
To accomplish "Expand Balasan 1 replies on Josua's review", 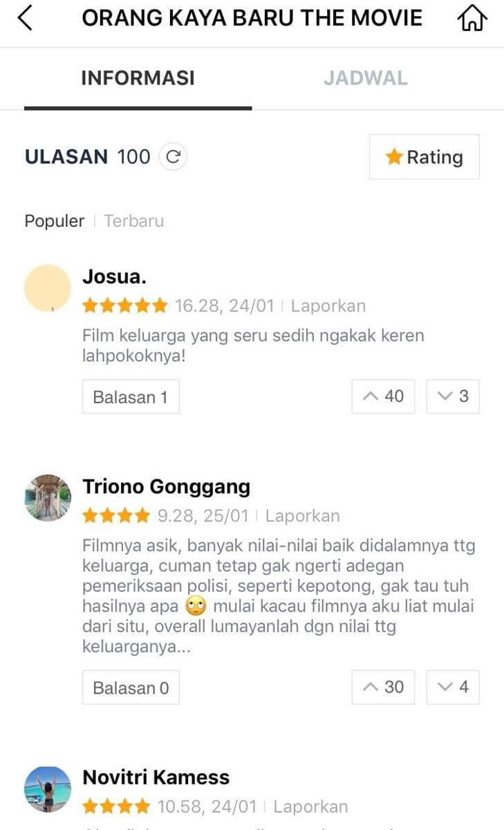I will (131, 397).
